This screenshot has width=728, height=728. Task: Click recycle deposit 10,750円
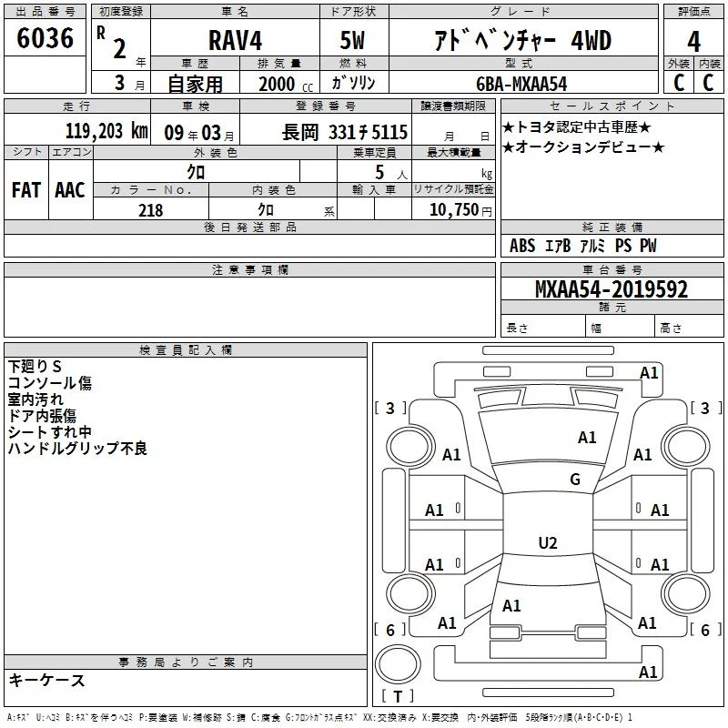460,210
